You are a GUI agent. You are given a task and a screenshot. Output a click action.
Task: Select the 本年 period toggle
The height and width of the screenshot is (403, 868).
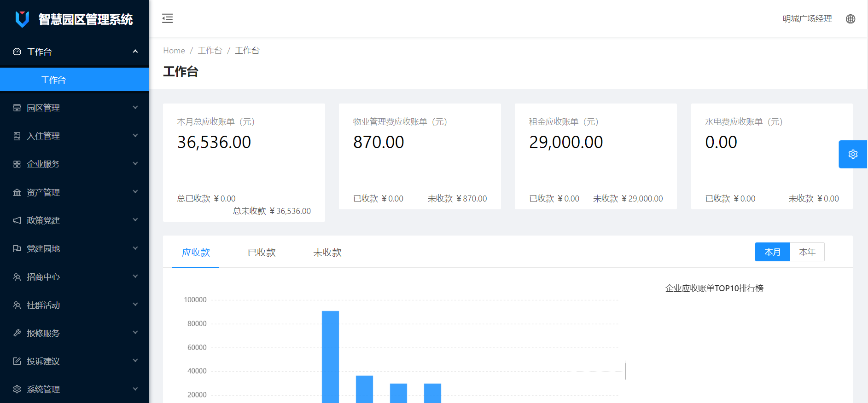click(807, 252)
